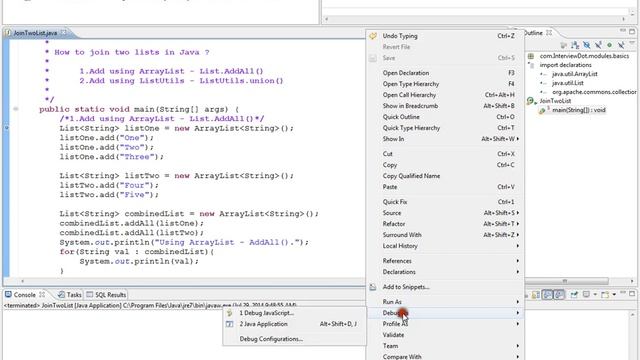The height and width of the screenshot is (360, 640).
Task: Toggle Show Console When Standard Error Changes
Action: (x=559, y=294)
